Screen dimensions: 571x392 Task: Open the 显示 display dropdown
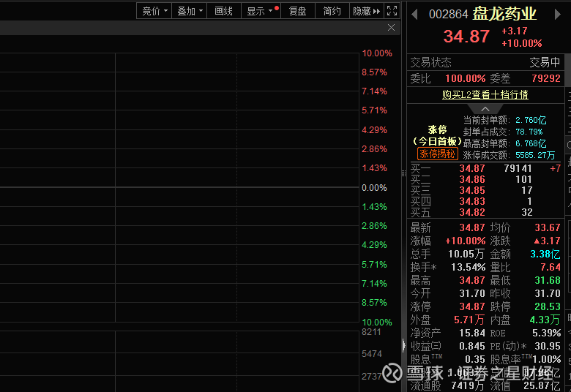[x=261, y=11]
